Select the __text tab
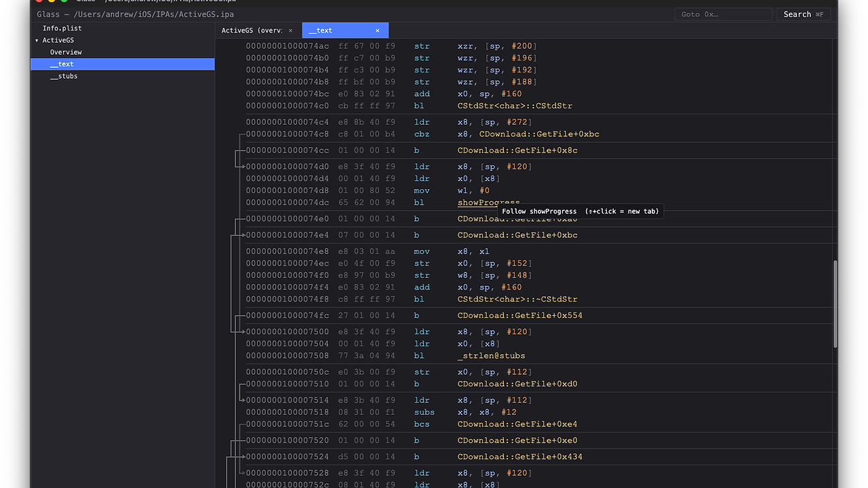 (x=345, y=30)
